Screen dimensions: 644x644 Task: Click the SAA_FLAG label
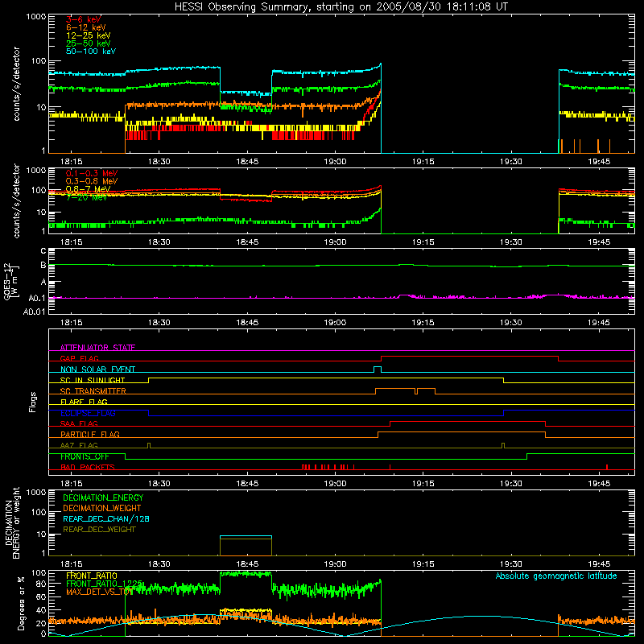[79, 423]
